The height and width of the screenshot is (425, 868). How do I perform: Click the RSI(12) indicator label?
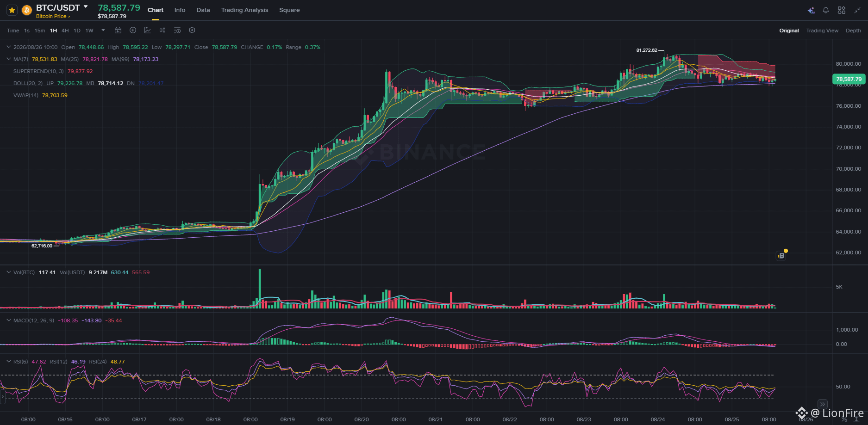(59, 362)
